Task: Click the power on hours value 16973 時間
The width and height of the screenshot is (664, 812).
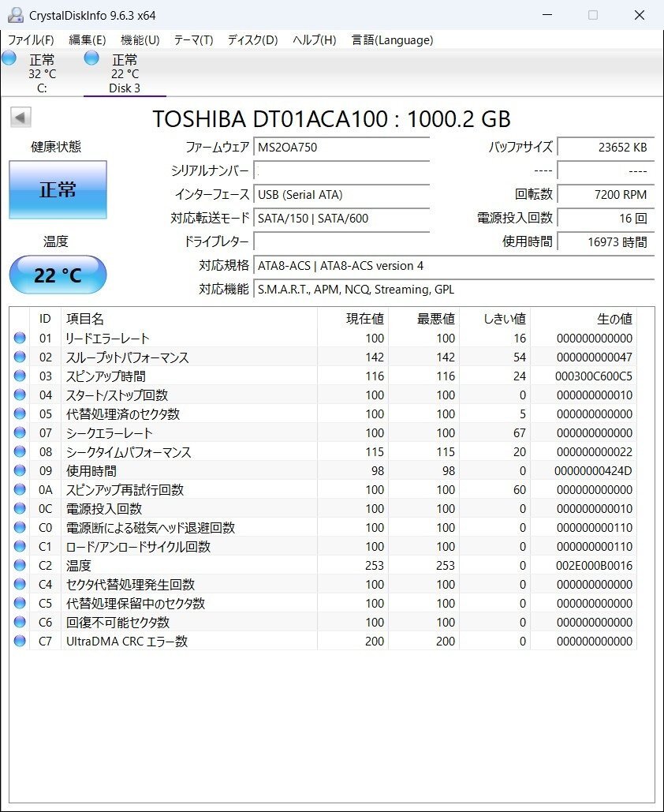Action: click(606, 241)
